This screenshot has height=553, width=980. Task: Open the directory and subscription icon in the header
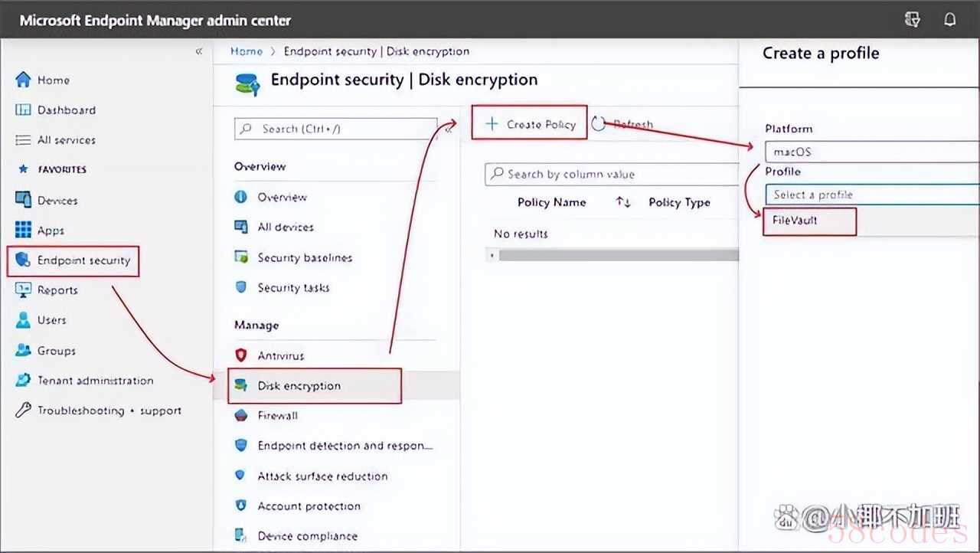point(912,20)
